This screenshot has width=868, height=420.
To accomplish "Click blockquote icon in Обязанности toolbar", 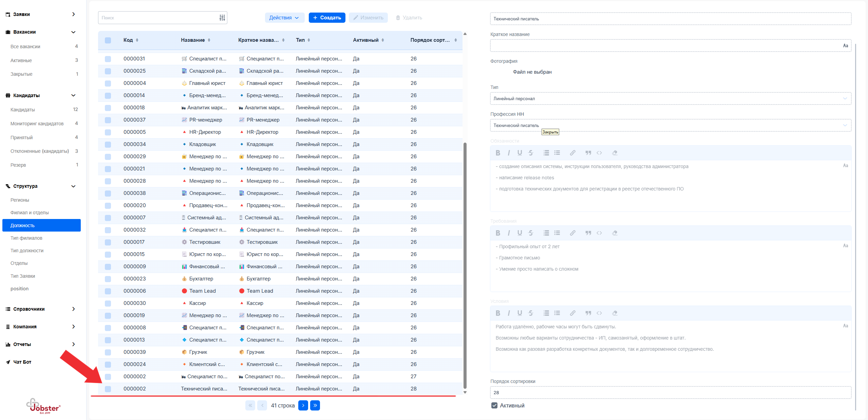I will [x=588, y=153].
